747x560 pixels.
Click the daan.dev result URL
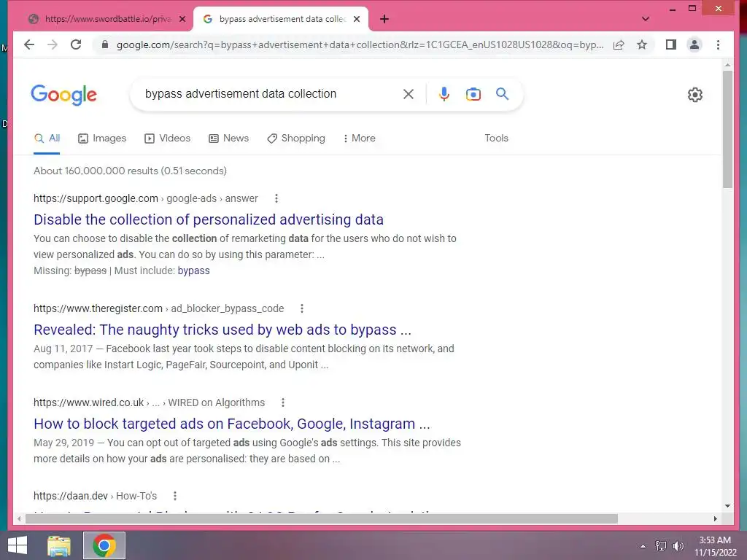(71, 496)
